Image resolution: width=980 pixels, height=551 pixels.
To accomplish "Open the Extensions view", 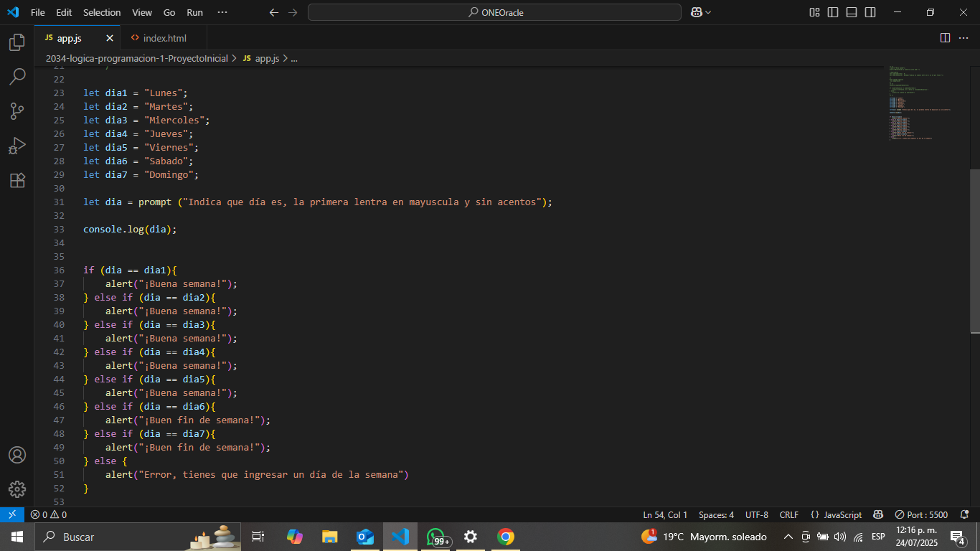I will (x=17, y=180).
